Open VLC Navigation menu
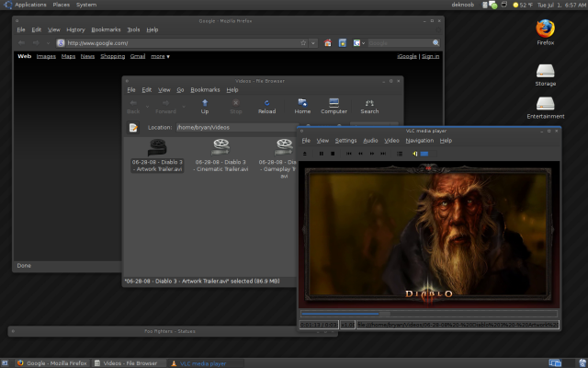 point(419,141)
